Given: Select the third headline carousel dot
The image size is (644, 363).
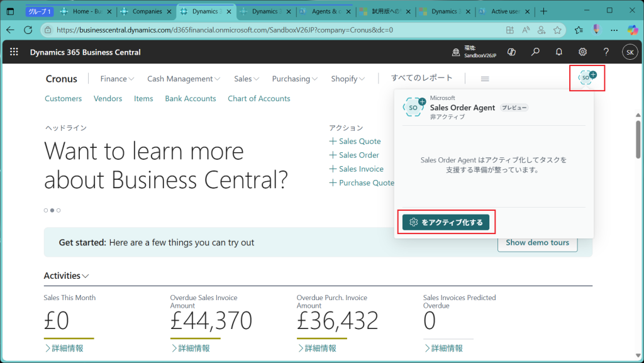Looking at the screenshot, I should [58, 210].
